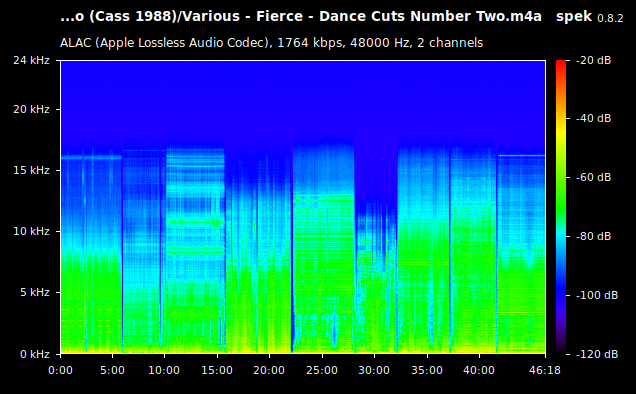
Task: Click the dB color gradient legend bar
Action: coord(561,207)
